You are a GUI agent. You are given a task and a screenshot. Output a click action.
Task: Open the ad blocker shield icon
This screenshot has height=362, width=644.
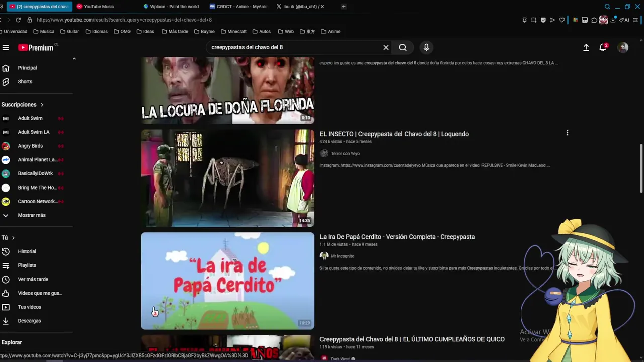[543, 20]
